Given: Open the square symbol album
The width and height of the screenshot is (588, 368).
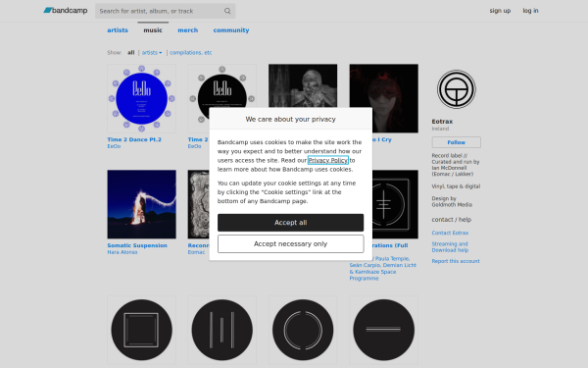Looking at the screenshot, I should coord(141,330).
